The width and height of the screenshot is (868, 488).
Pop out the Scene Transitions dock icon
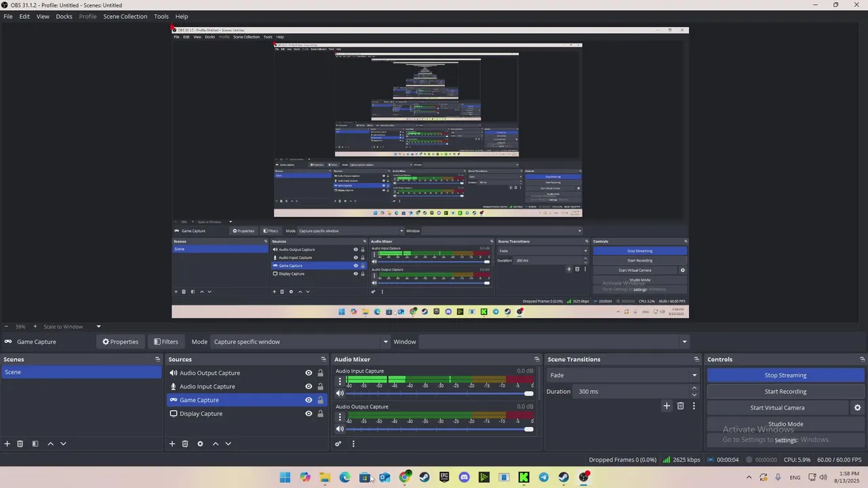click(696, 359)
